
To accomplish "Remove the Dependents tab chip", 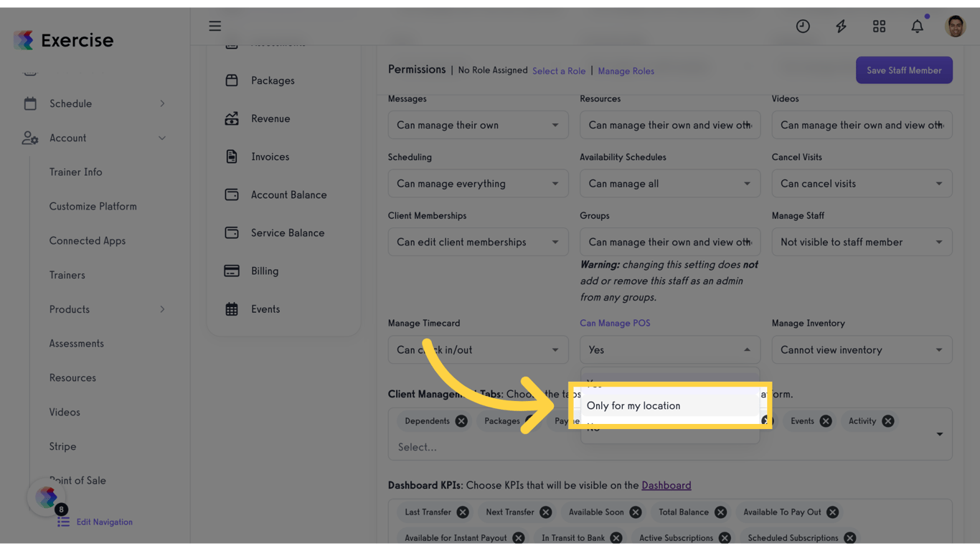I will click(x=461, y=421).
